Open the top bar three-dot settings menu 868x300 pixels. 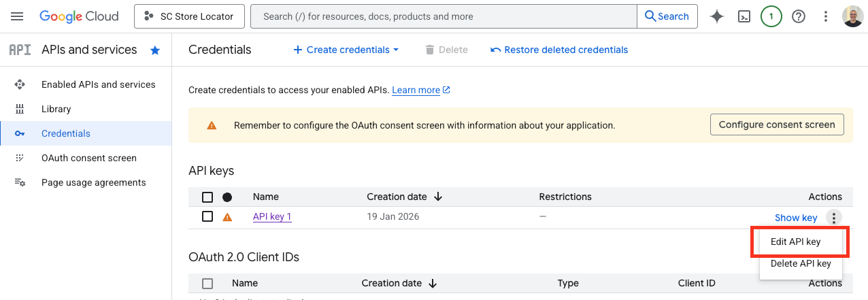point(826,16)
